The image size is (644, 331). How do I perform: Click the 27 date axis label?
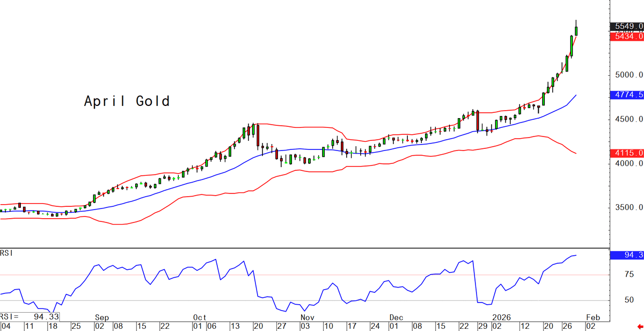(282, 326)
